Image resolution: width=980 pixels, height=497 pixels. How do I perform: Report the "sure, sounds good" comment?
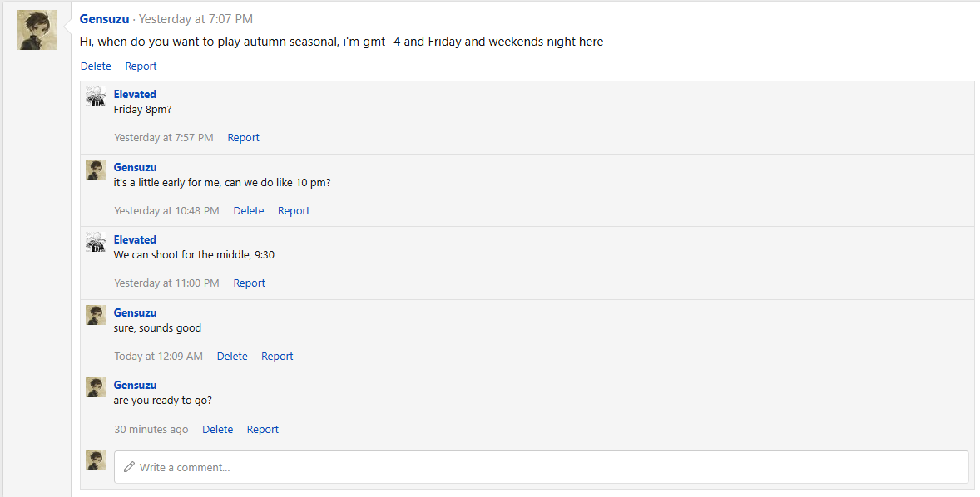[277, 357]
